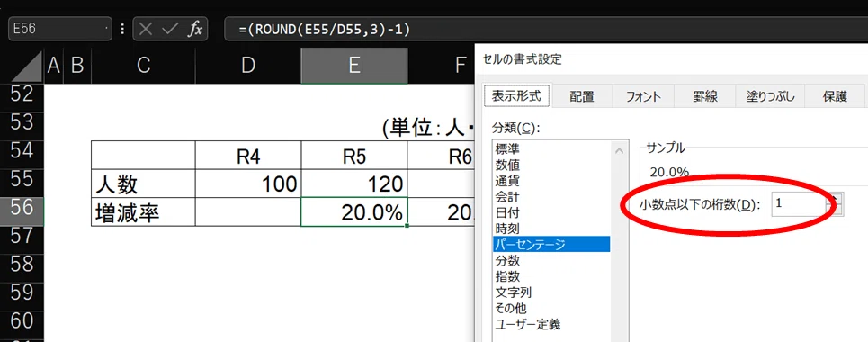Screen dimensions: 868x342
Task: Click the cell with value 100
Action: click(x=248, y=184)
